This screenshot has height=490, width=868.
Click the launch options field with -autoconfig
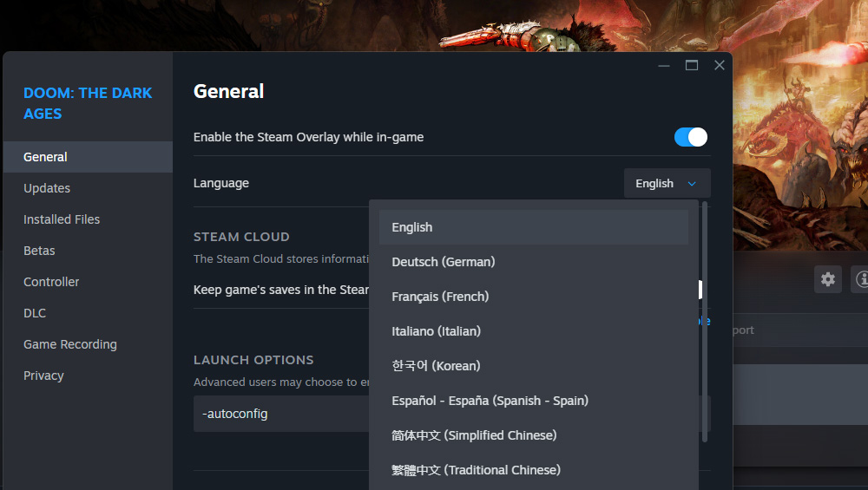coord(281,414)
